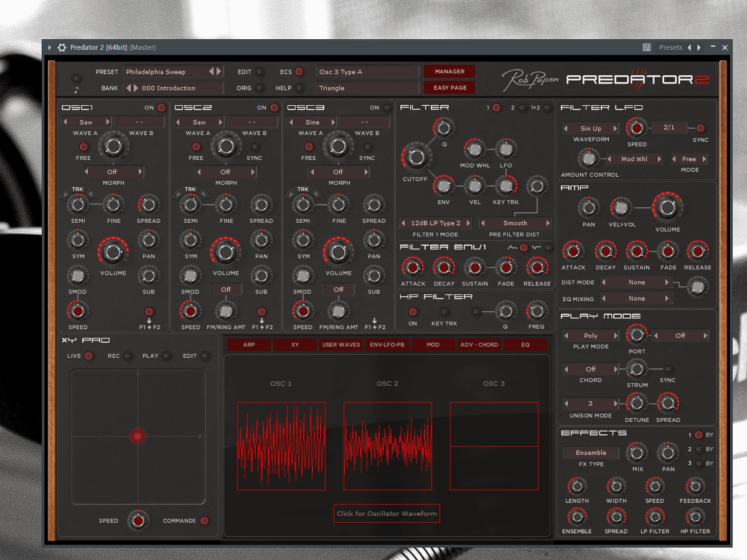Click the Click for Oscillator Waveform button
The height and width of the screenshot is (560, 747).
click(387, 513)
